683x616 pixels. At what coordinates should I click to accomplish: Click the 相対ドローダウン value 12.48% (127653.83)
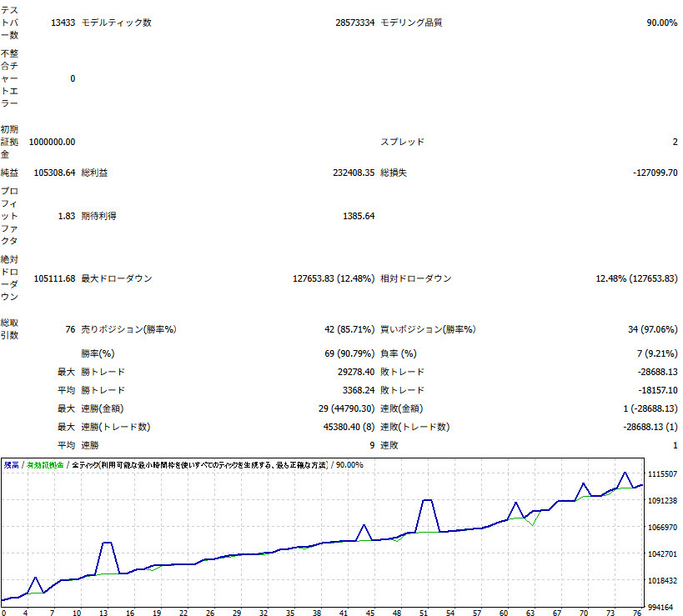(x=636, y=278)
